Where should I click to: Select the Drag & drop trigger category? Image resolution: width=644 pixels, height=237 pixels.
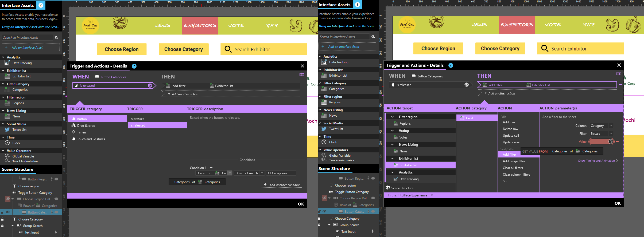point(86,126)
